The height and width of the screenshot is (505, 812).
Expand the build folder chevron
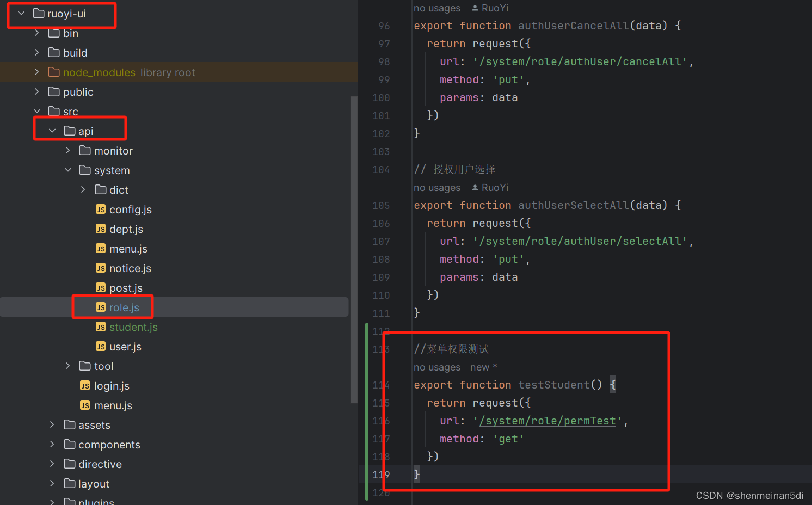(37, 52)
